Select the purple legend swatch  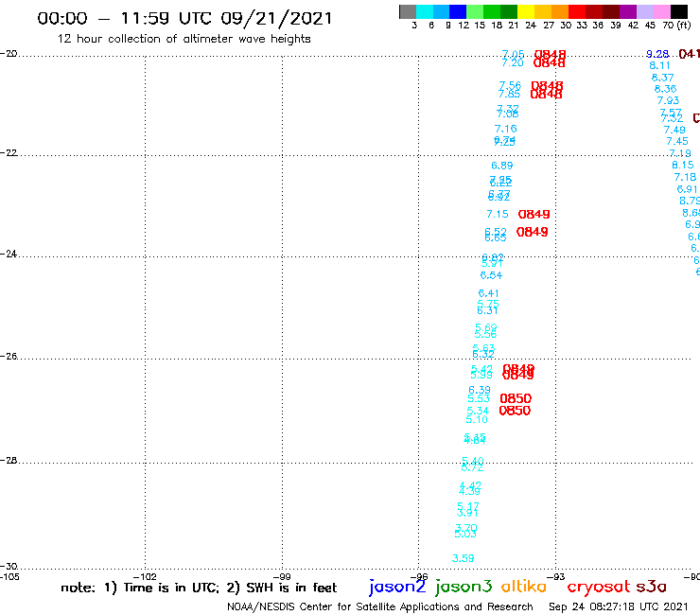click(628, 11)
